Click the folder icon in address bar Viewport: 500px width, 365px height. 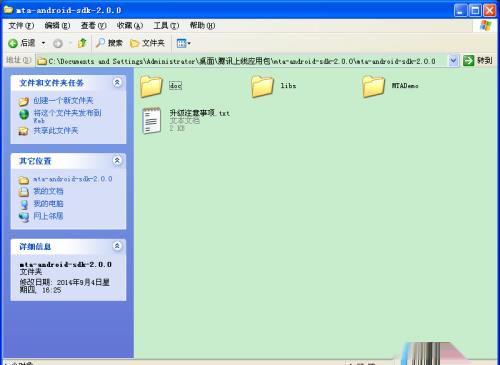(42, 61)
